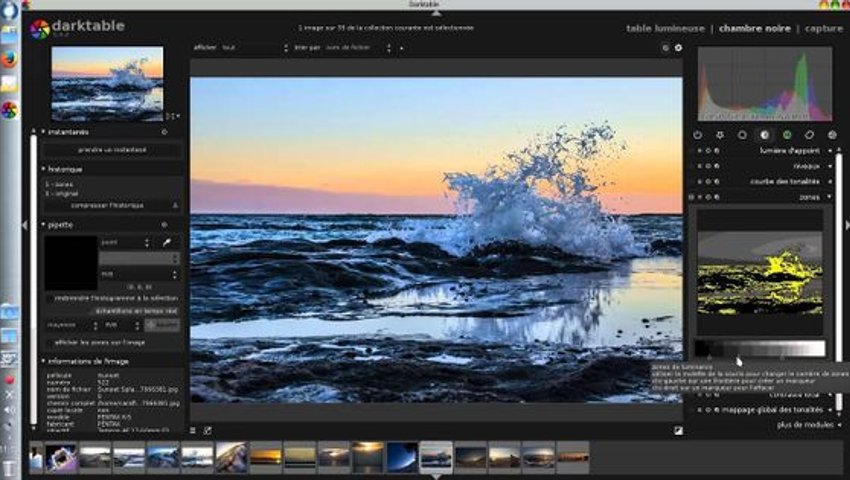Click the red record dot in the dock
Image resolution: width=850 pixels, height=480 pixels.
click(9, 380)
